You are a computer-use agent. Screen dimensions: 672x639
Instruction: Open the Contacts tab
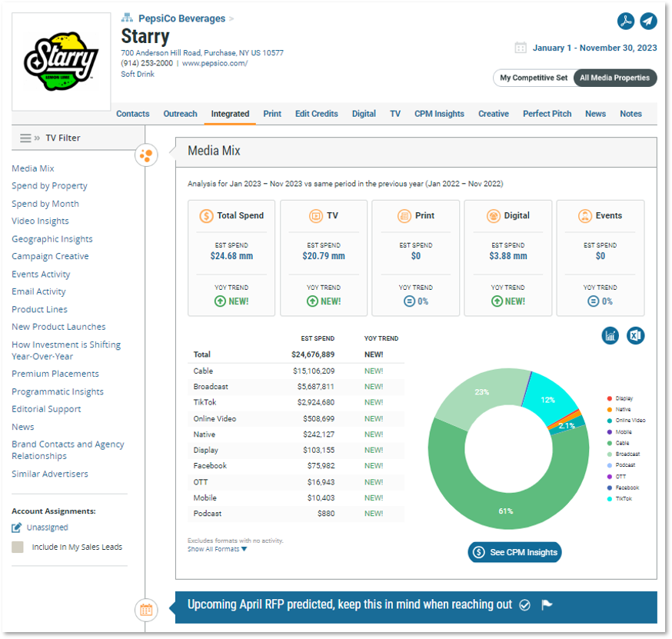pos(133,114)
